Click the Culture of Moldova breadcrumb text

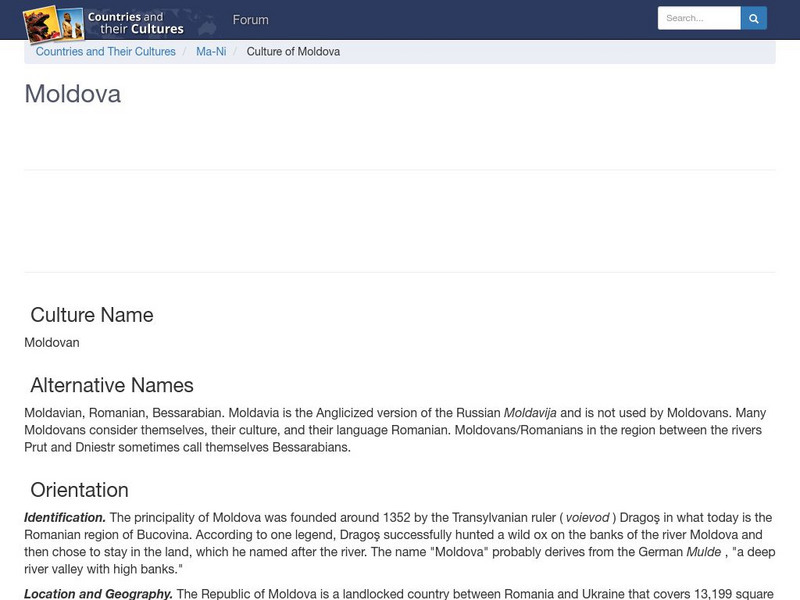pos(293,52)
